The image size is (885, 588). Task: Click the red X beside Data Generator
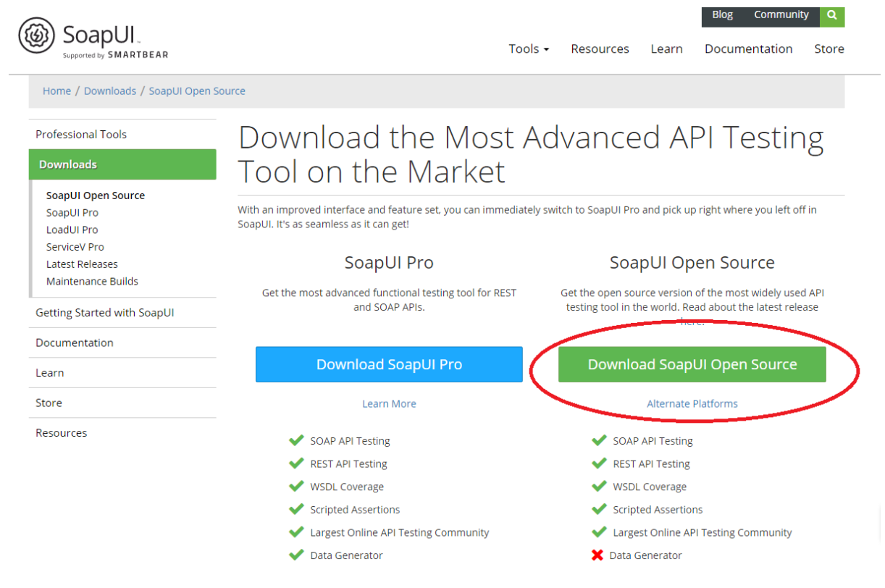pos(600,555)
